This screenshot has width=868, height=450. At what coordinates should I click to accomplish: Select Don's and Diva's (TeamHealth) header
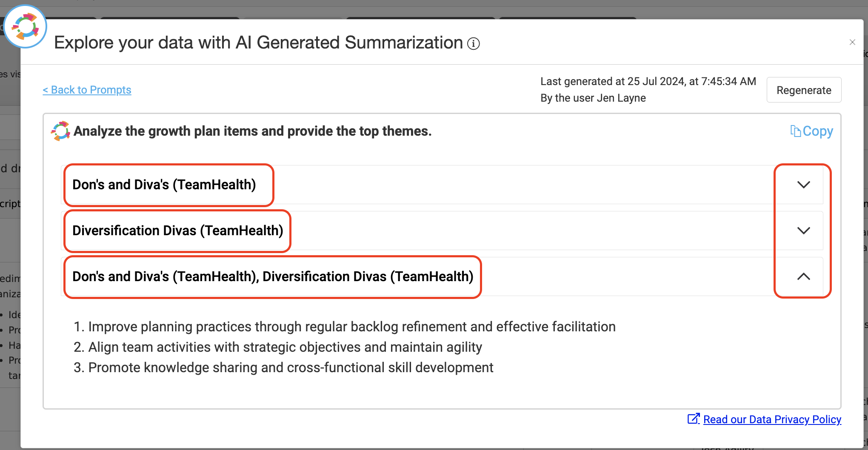[x=164, y=185]
